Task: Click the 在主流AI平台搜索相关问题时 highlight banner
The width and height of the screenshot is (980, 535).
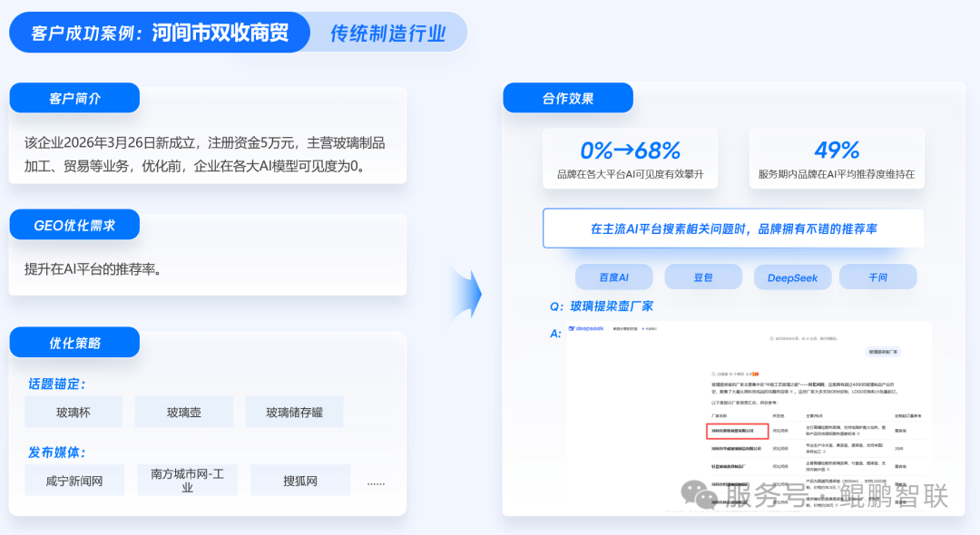Action: 733,229
